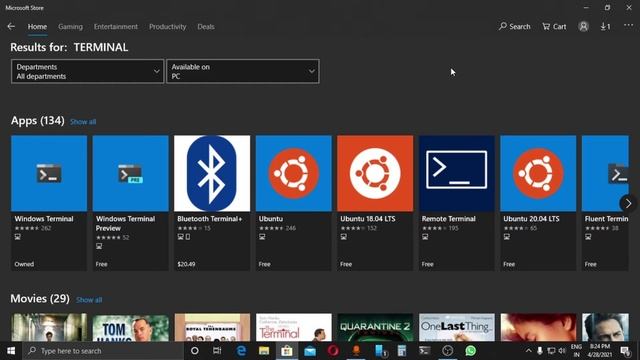Open network tray icon
The height and width of the screenshot is (360, 640).
[x=551, y=351]
